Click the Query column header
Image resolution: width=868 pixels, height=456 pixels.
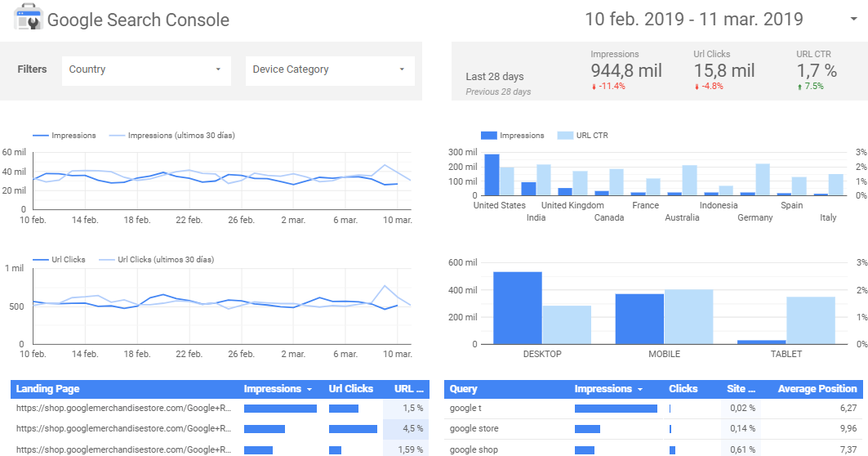point(463,389)
